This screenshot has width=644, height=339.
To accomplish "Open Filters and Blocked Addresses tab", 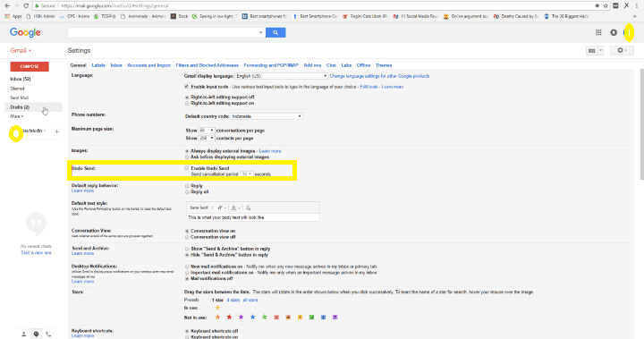I will coord(207,65).
